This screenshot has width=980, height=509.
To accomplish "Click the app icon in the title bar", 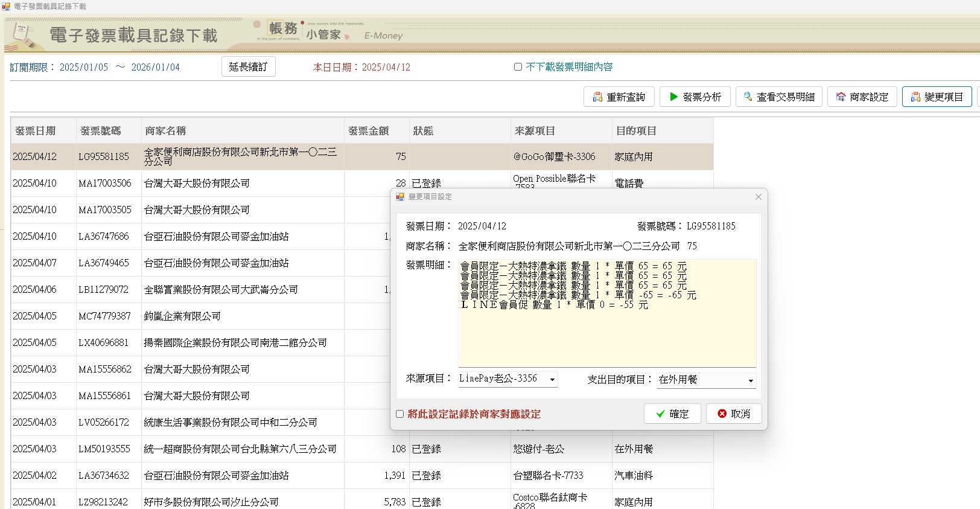I will coord(6,6).
